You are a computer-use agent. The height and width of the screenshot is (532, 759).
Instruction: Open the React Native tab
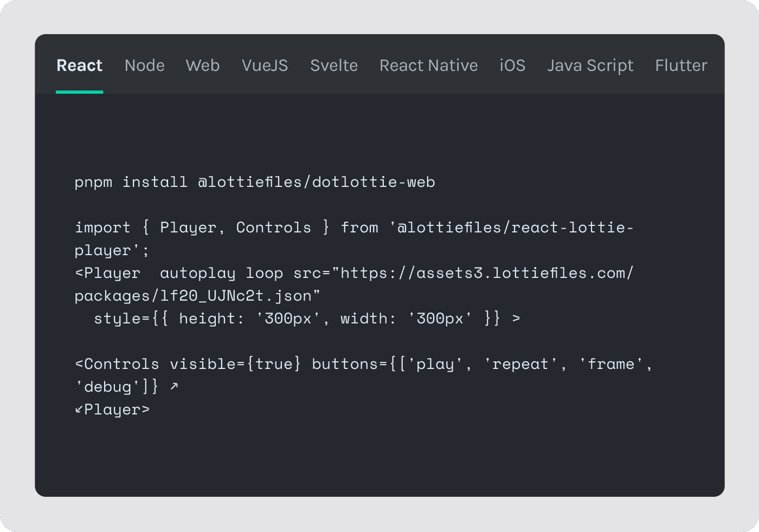(429, 66)
